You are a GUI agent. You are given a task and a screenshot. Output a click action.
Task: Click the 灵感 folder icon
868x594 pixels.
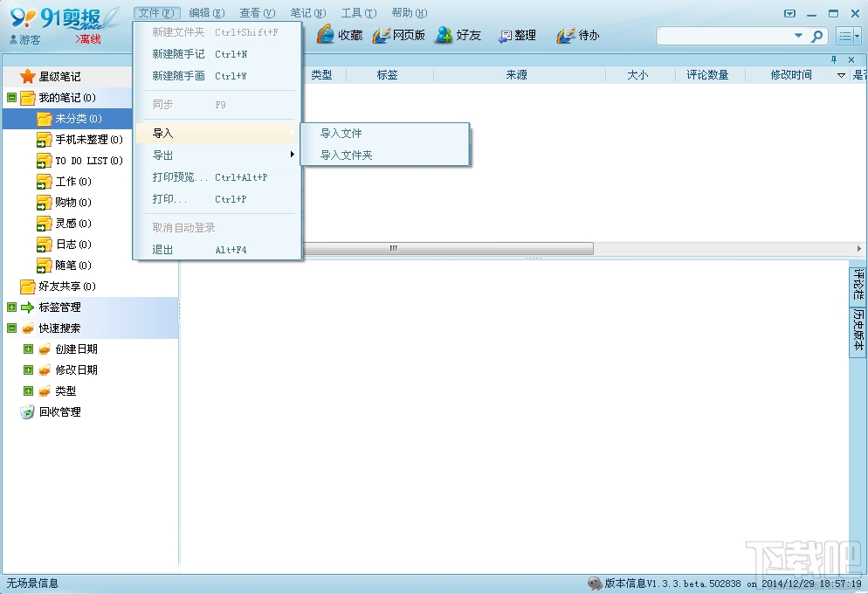(x=45, y=224)
